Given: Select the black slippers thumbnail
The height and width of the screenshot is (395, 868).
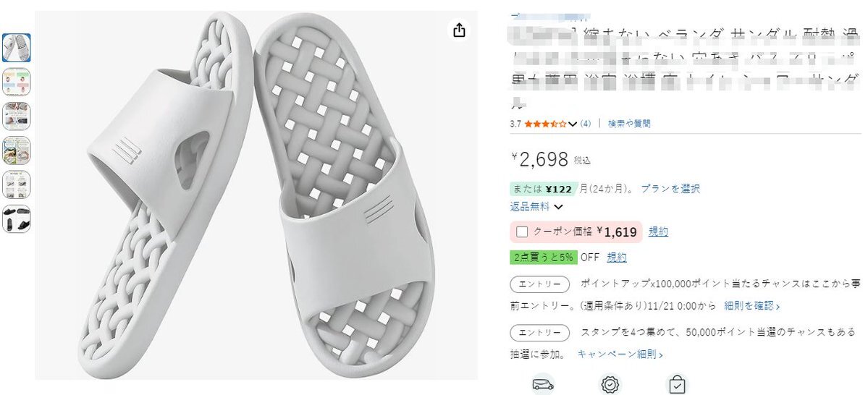Looking at the screenshot, I should [x=17, y=218].
